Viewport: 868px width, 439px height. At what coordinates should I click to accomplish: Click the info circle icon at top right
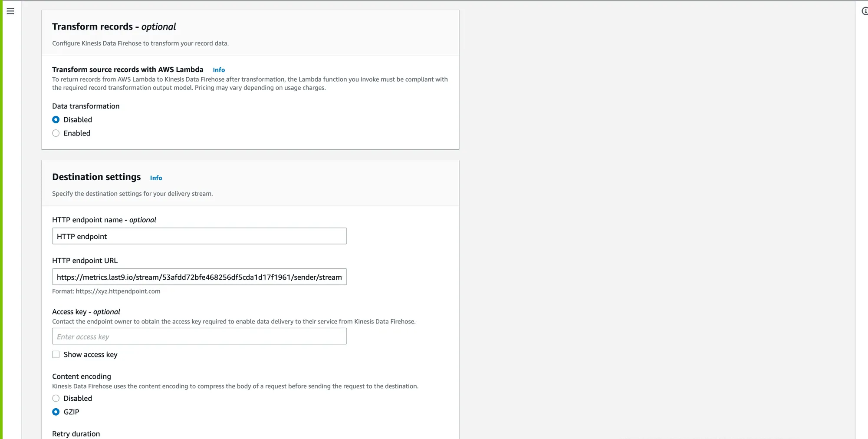[865, 12]
